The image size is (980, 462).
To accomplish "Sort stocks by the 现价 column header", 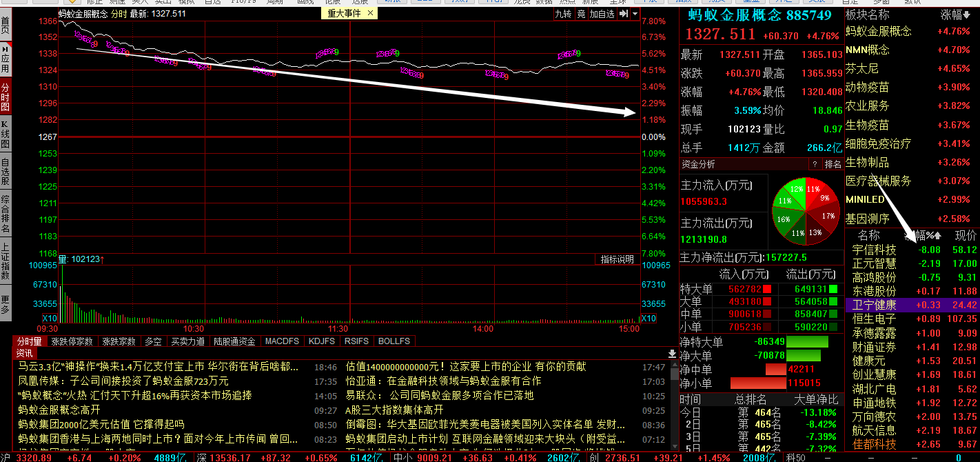I will pyautogui.click(x=966, y=236).
